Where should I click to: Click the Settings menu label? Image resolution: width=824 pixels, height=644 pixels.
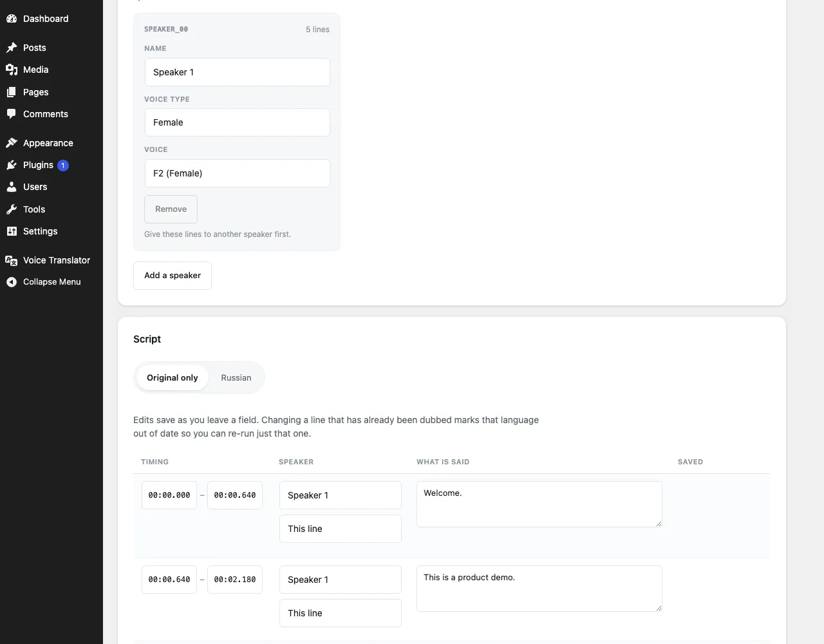click(41, 231)
